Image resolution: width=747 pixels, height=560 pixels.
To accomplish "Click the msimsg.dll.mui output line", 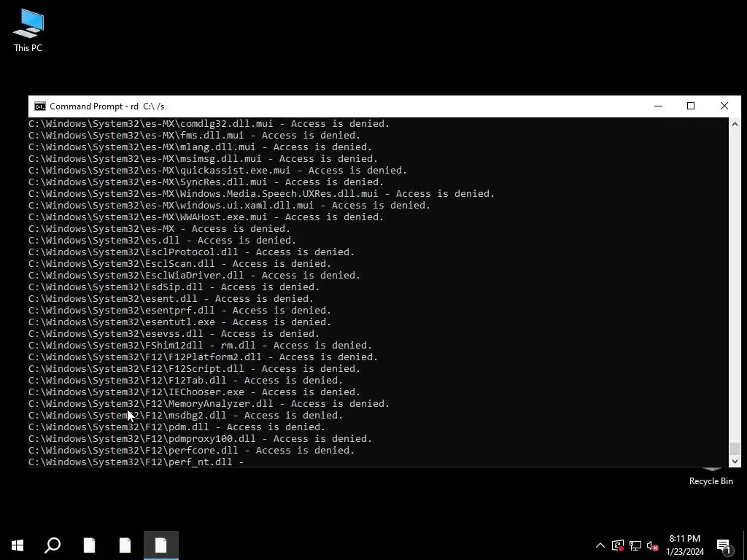I will 203,158.
